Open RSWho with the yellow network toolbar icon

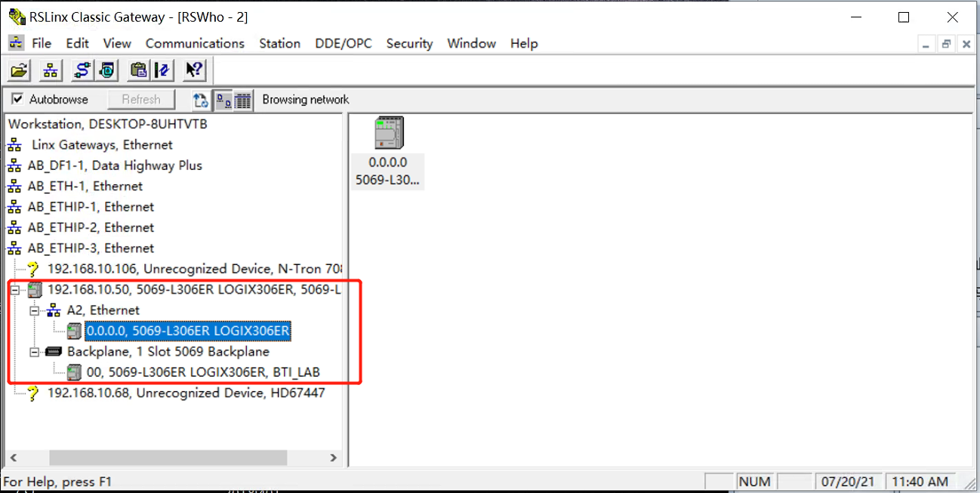(51, 71)
